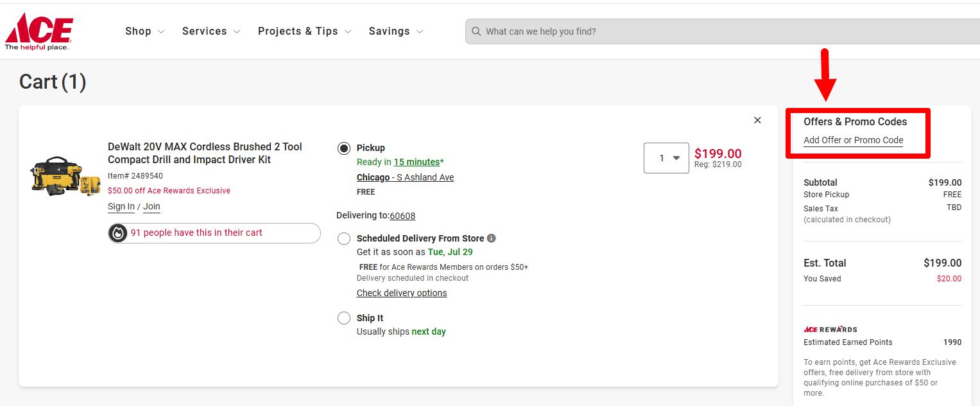Click the Sign In link
This screenshot has width=980, height=406.
[121, 206]
